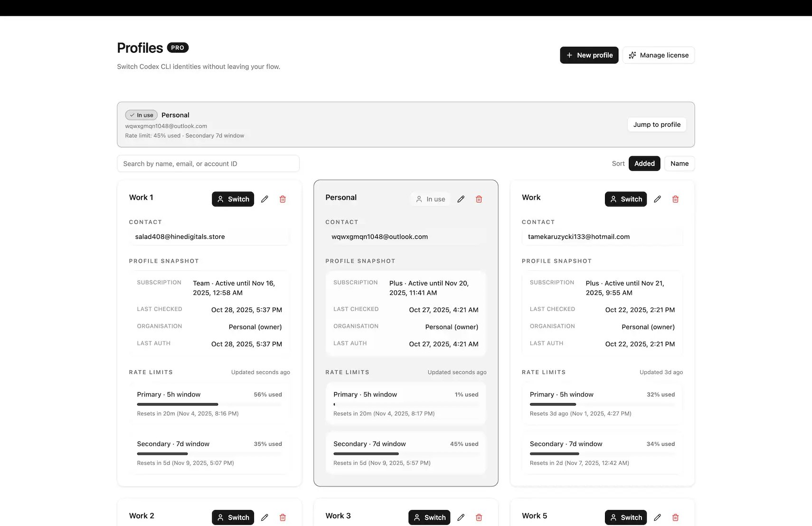This screenshot has width=812, height=526.
Task: Edit the Work 1 profile with pencil icon
Action: [264, 199]
